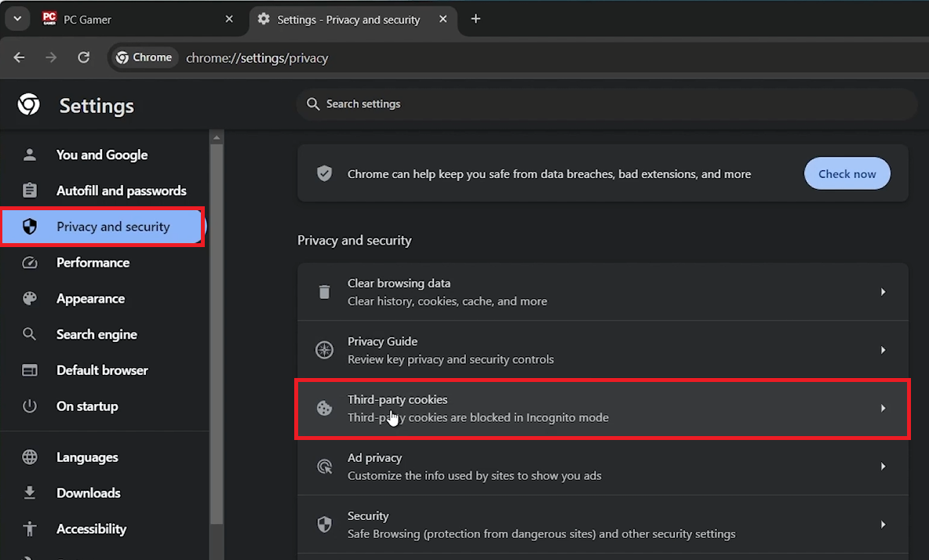Switch to the PC Gamer tab
Viewport: 929px width, 560px height.
[118, 19]
